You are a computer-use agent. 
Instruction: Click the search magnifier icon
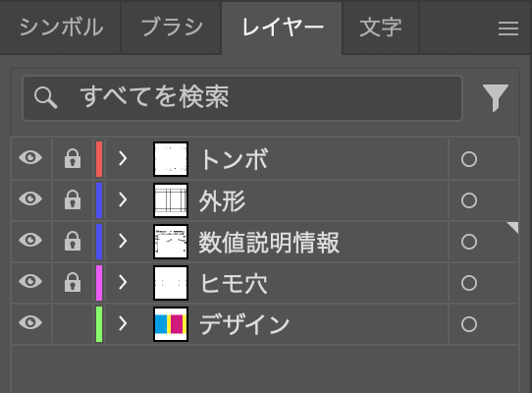(45, 98)
